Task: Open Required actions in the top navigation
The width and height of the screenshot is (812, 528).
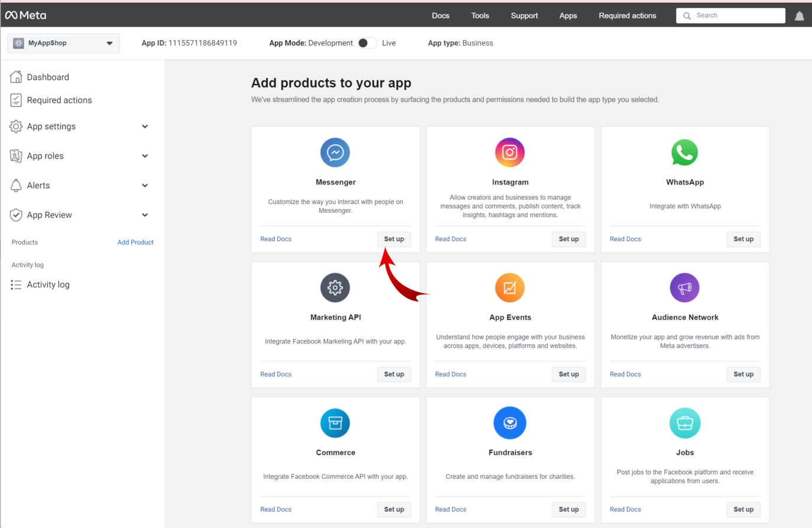Action: click(x=627, y=16)
